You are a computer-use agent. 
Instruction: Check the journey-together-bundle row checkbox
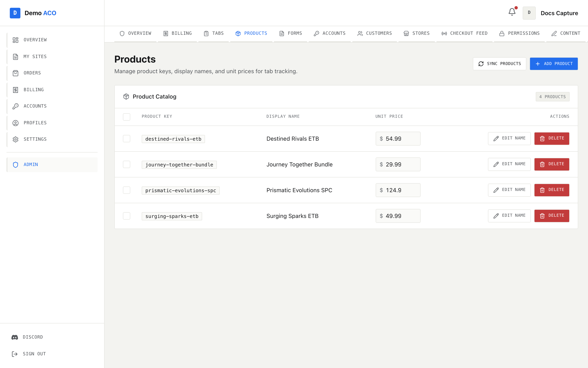[127, 165]
